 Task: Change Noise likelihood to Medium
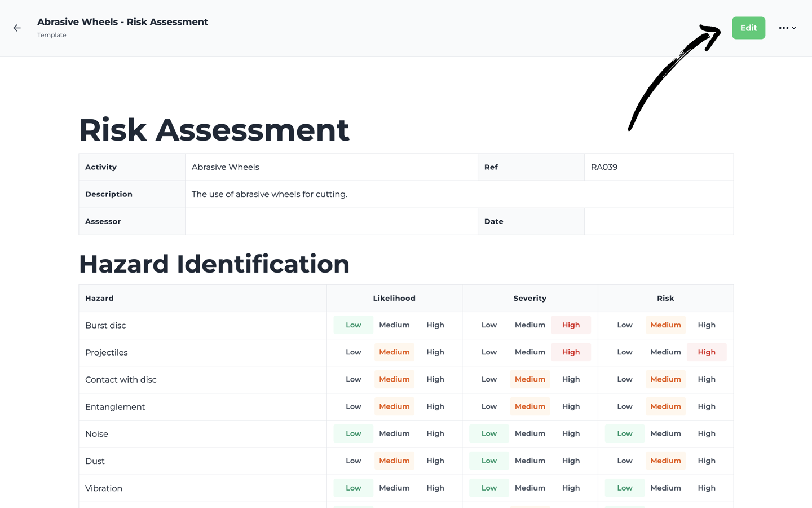[x=394, y=433]
